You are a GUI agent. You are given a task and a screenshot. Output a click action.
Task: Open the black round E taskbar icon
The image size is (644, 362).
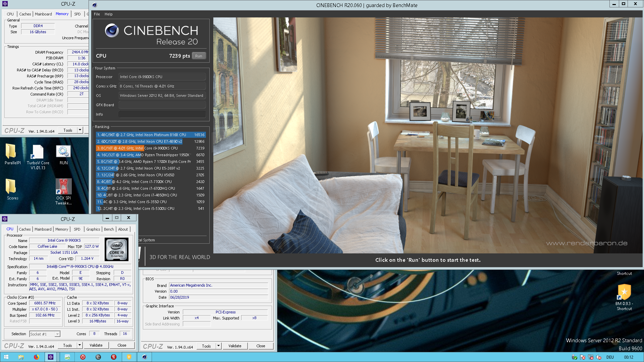98,357
